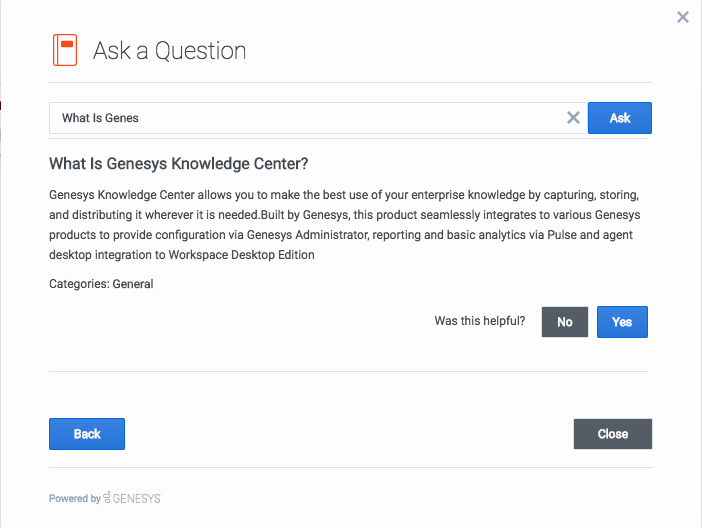Click the Genesys logo in the footer
The height and width of the screenshot is (528, 702).
132,498
